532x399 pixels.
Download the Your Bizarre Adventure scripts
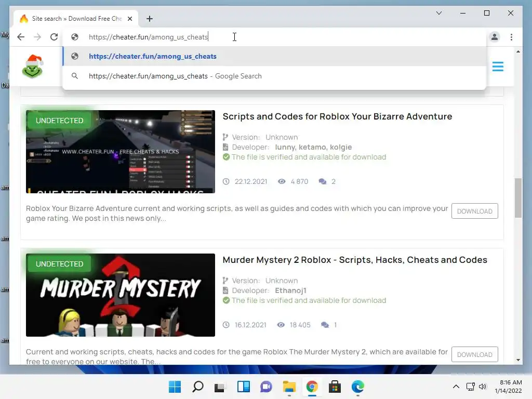click(x=475, y=211)
